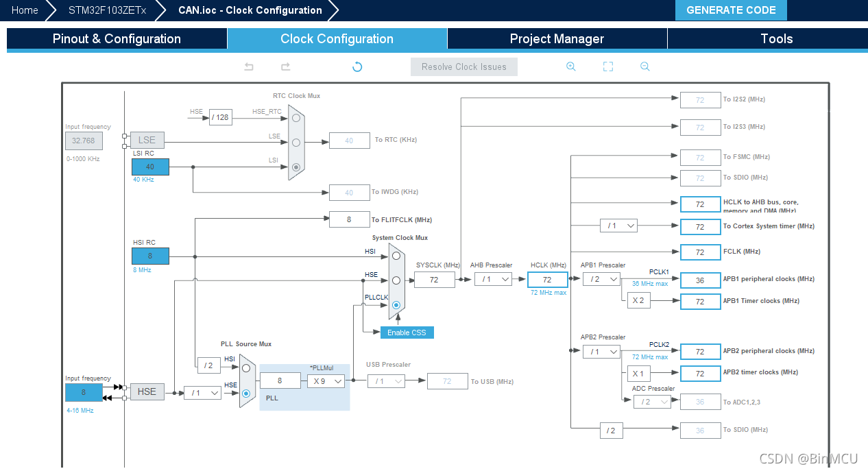Screen dimensions: 868x471
Task: Click Resolve Clock Issues button
Action: (464, 67)
